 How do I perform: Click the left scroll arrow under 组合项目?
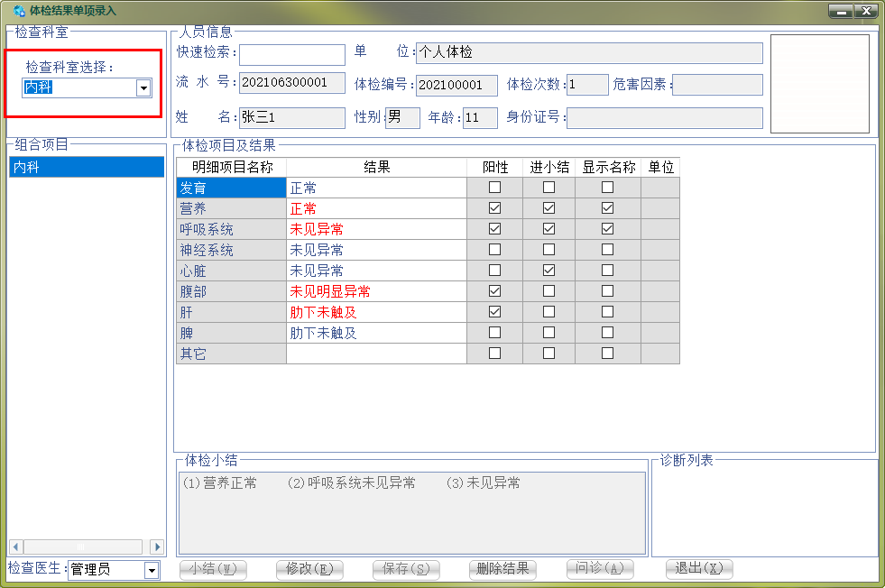(x=16, y=547)
